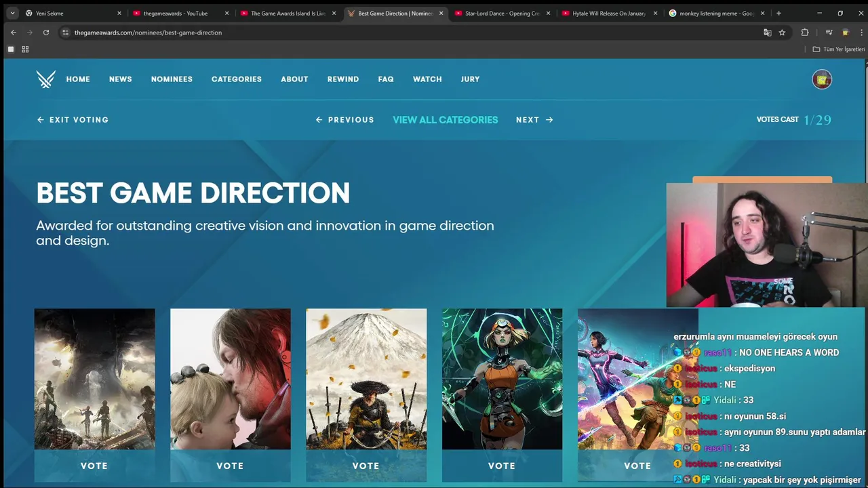The image size is (868, 488).
Task: Open FAQ in site navigation
Action: [386, 79]
